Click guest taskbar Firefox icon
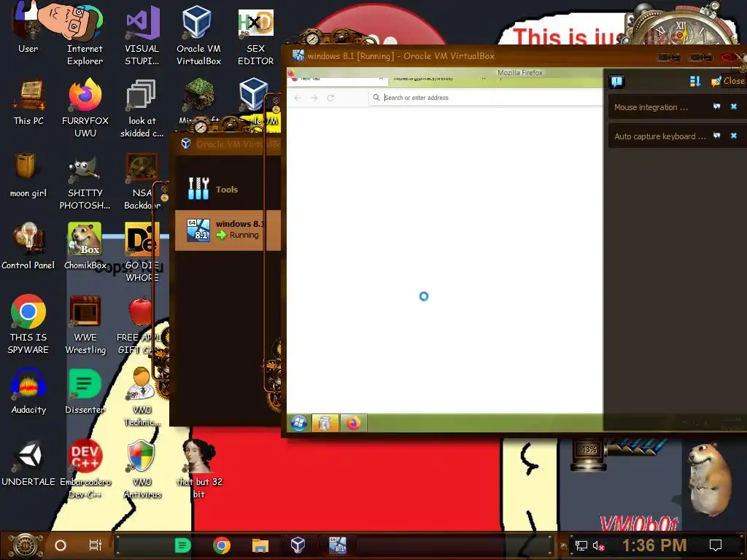The image size is (747, 560). 354,423
